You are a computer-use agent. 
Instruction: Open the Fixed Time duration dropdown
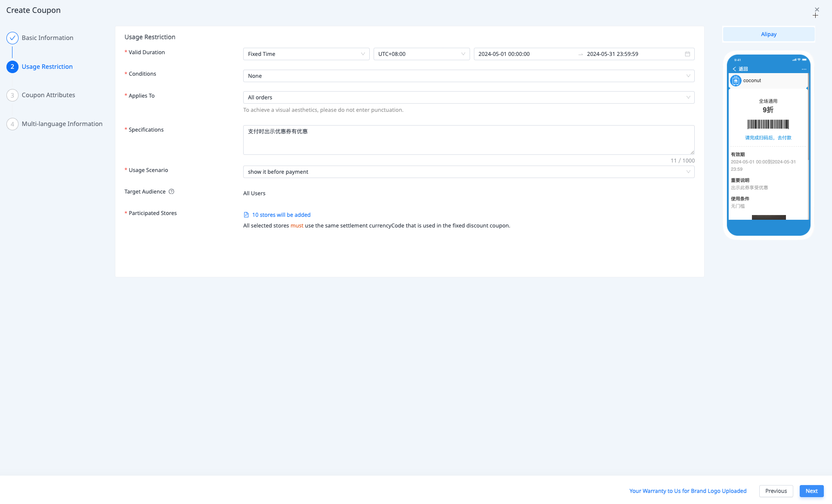point(306,54)
